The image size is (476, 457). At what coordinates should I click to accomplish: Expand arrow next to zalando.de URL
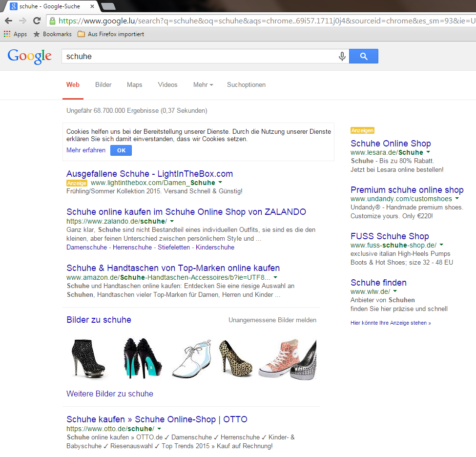[172, 221]
